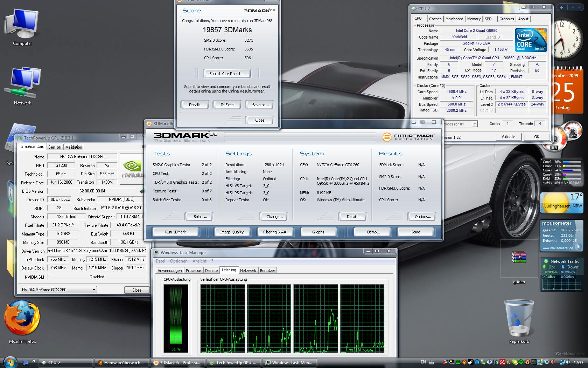Open the Mainboard tab in CPU-Z
Viewport: 588px width, 368px height.
point(454,19)
